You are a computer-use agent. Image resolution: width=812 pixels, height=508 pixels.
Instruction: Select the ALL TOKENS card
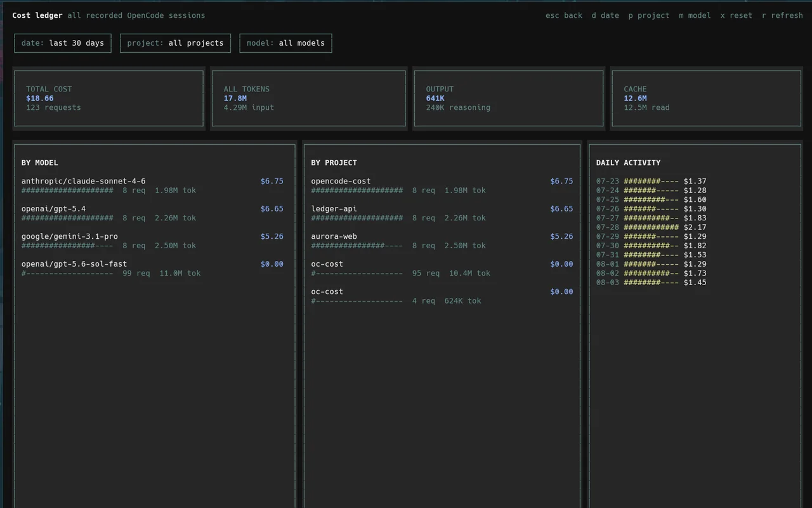pos(308,98)
